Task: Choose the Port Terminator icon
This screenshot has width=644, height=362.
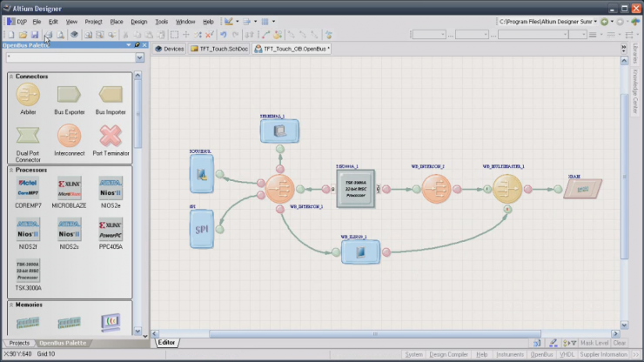Action: point(111,135)
